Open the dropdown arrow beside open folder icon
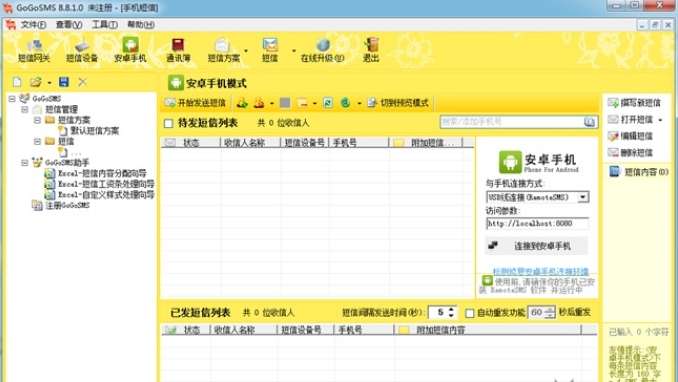 pos(49,82)
